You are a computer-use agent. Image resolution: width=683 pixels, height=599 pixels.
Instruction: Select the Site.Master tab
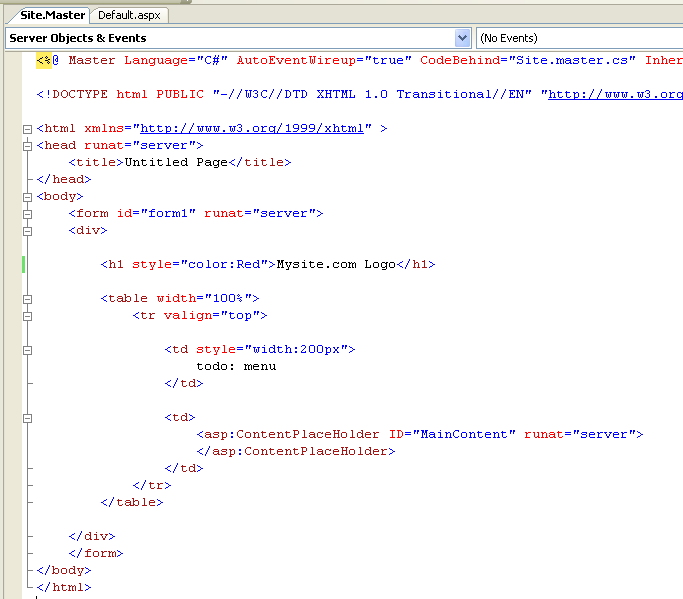tap(52, 15)
